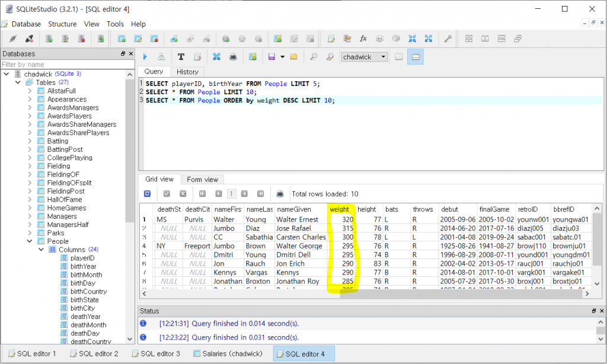The height and width of the screenshot is (364, 607).
Task: Jump to the first results page
Action: coord(202,194)
